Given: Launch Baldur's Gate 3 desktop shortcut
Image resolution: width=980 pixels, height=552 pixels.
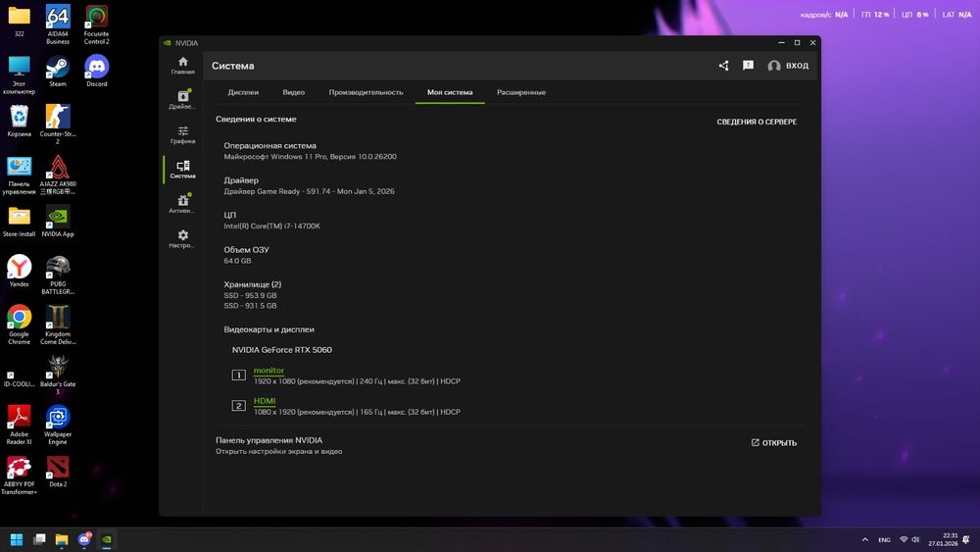Looking at the screenshot, I should (58, 375).
